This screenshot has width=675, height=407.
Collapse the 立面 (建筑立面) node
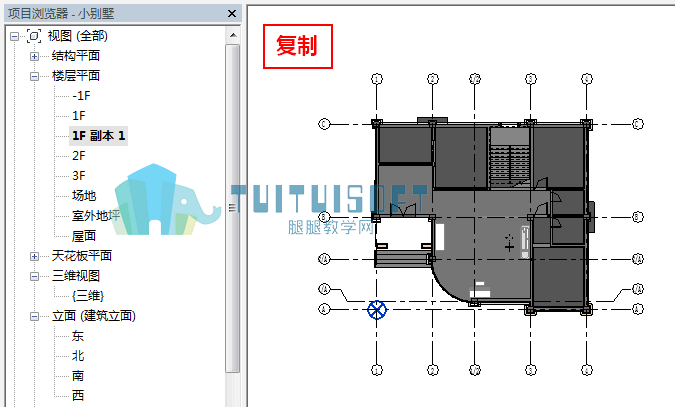tap(34, 317)
